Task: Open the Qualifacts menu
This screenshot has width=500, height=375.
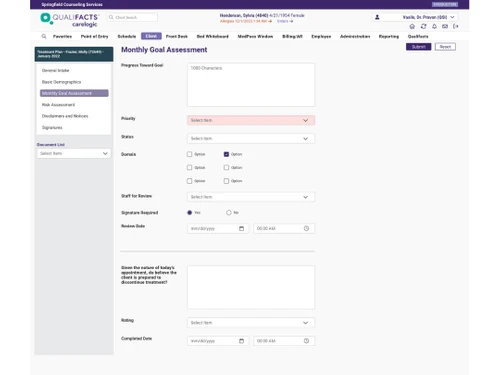Action: click(418, 36)
